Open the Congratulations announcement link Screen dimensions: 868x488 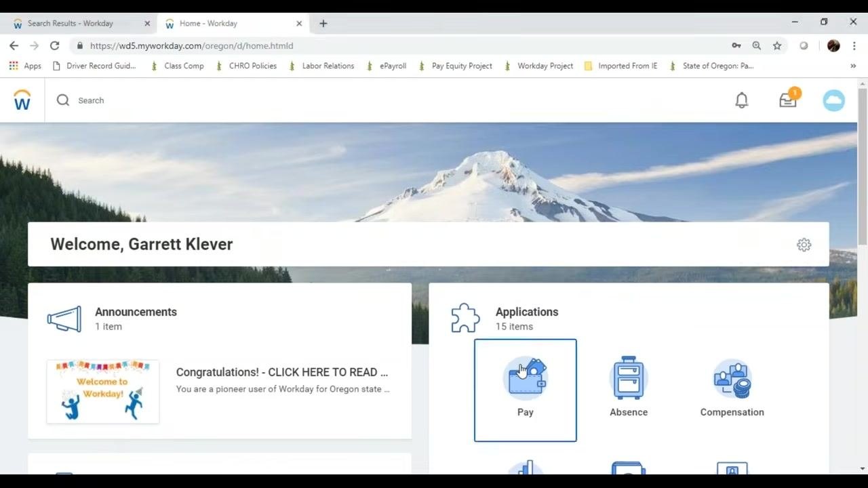(282, 372)
